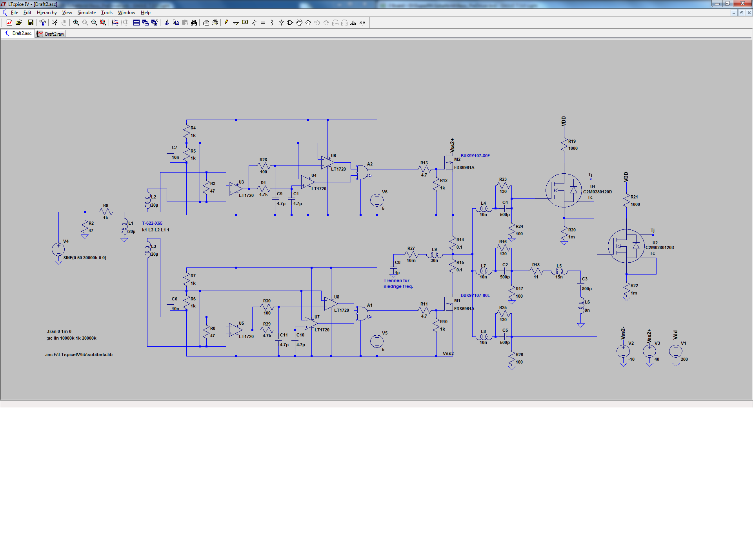The image size is (753, 560).
Task: Click the Text Aa tool
Action: pyautogui.click(x=353, y=23)
